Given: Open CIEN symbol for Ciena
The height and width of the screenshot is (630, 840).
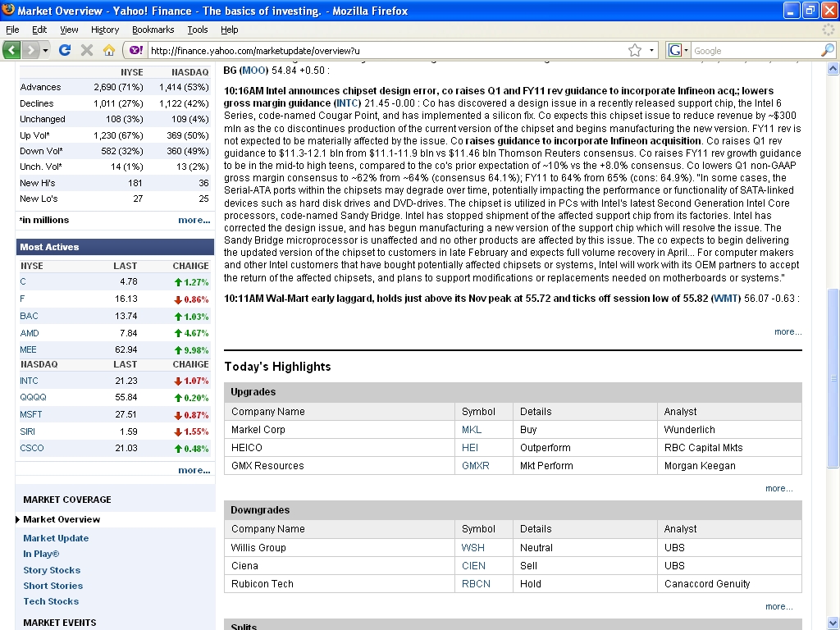Looking at the screenshot, I should pos(473,566).
